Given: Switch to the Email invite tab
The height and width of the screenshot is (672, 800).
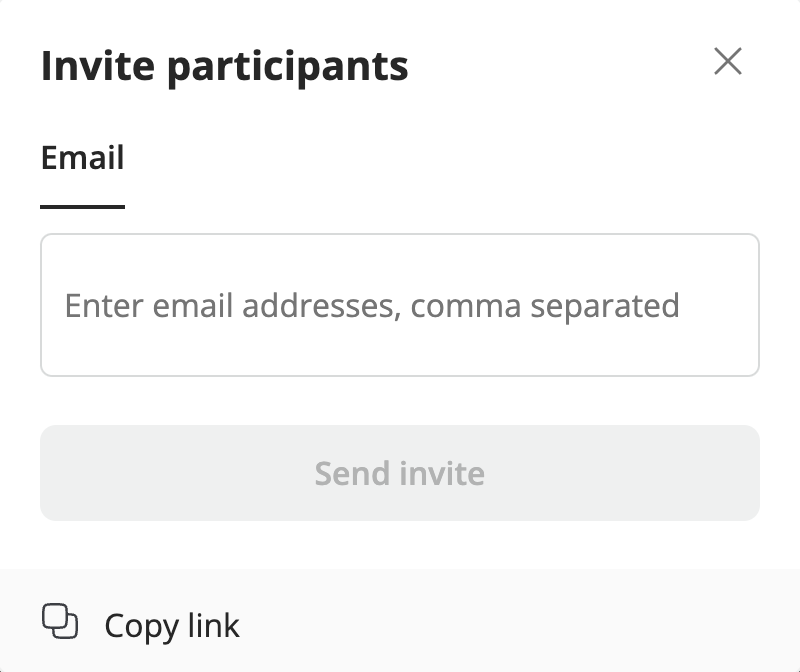Looking at the screenshot, I should point(82,158).
